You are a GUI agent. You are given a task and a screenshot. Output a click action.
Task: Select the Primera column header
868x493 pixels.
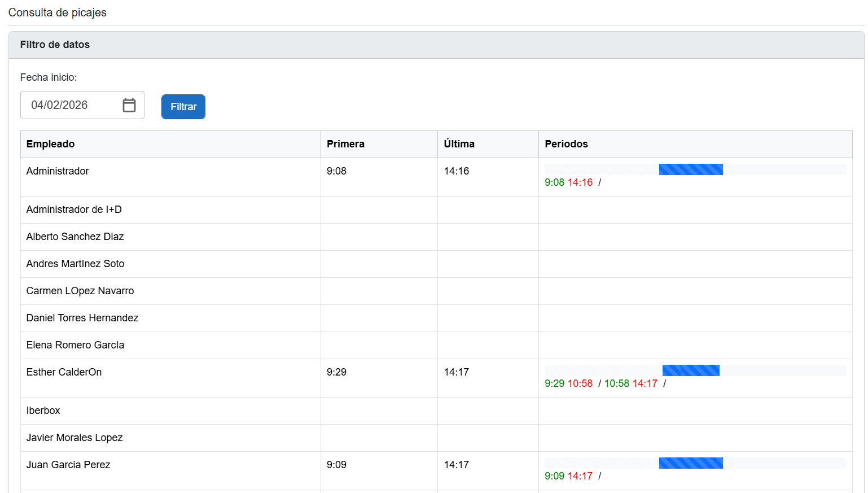pos(345,144)
